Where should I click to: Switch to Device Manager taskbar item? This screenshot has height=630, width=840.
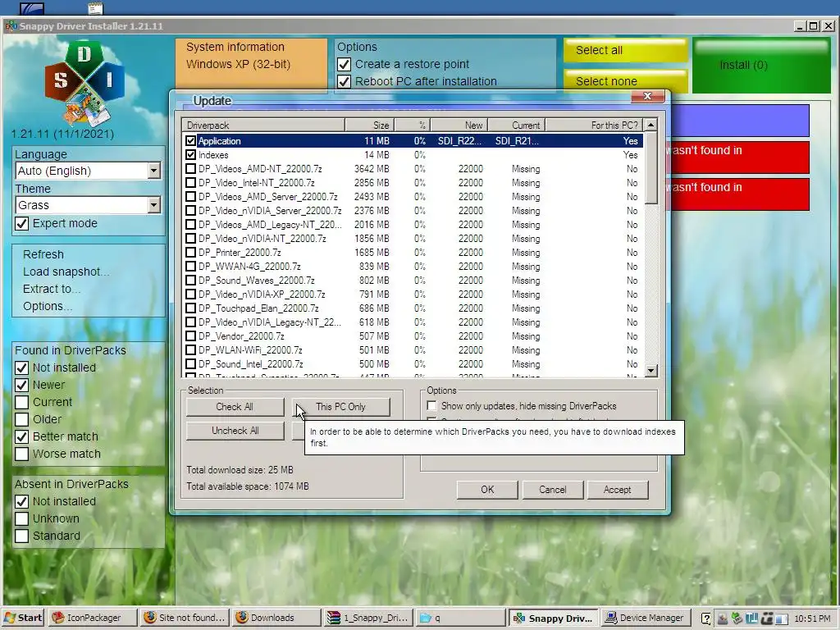(x=645, y=618)
